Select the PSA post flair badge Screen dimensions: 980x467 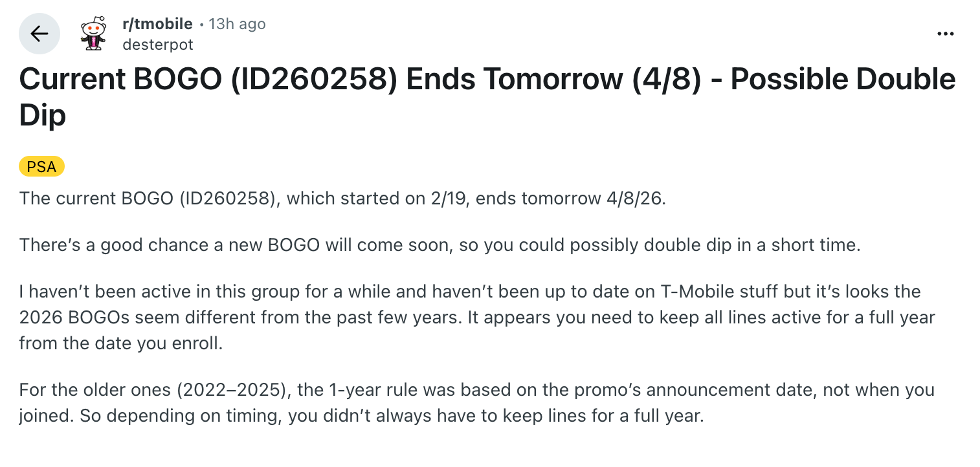41,166
